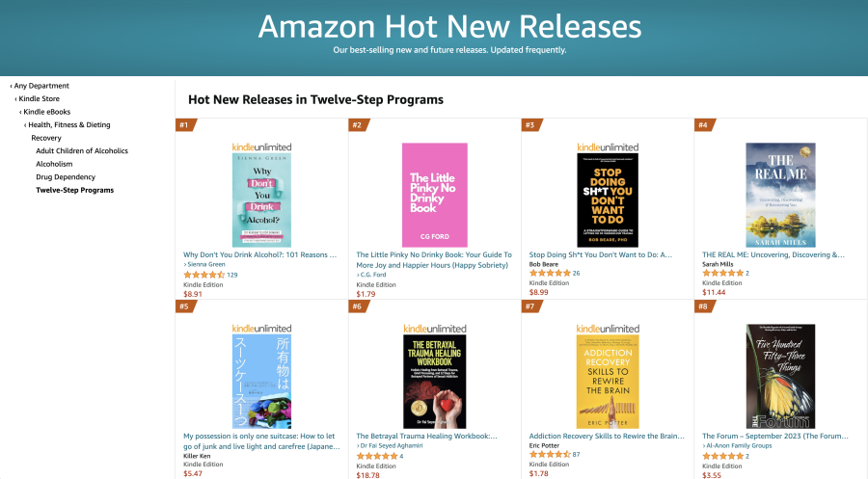Click the star rating for Stop Doing Sh*t book
Viewport: 868px width, 479px height.
[550, 273]
